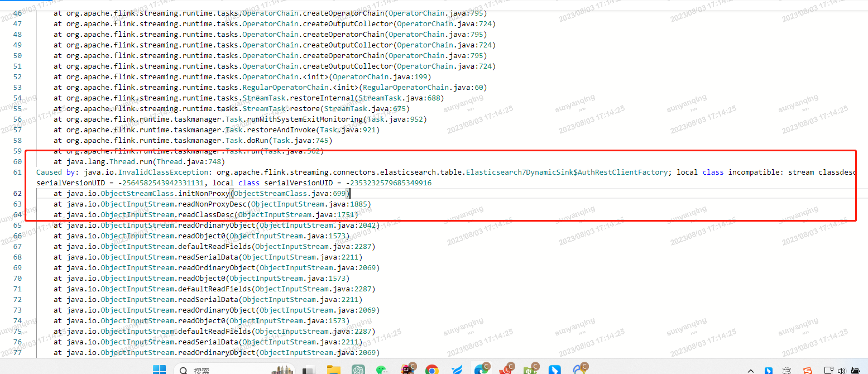The width and height of the screenshot is (868, 374).
Task: Click initNonProxy on line 62
Action: pos(203,194)
